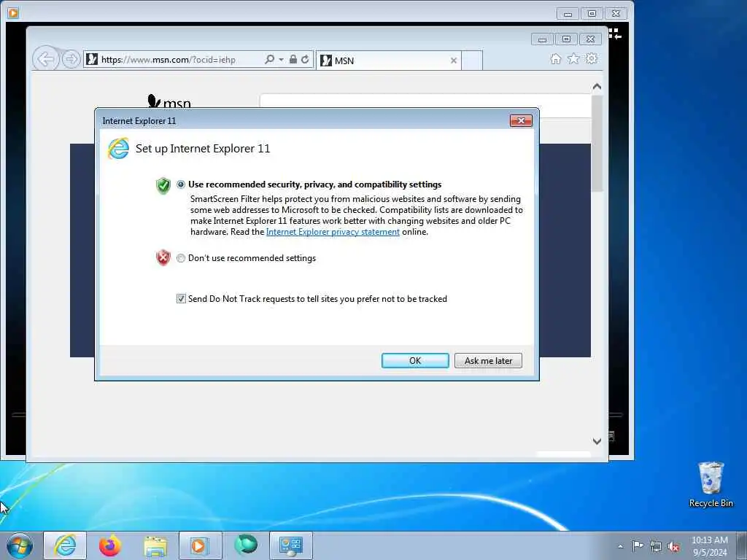Click the red shield not-recommended icon
The height and width of the screenshot is (560, 747).
point(163,257)
